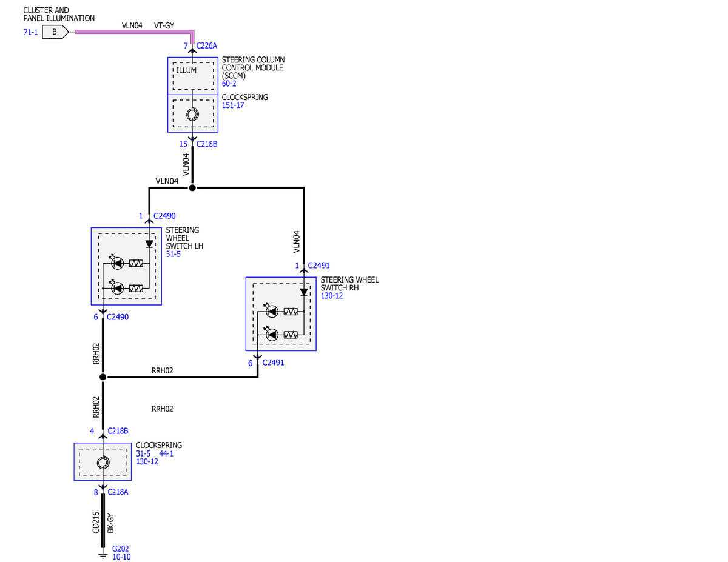Open connector C218B at pin 4
The width and height of the screenshot is (728, 562).
point(118,431)
